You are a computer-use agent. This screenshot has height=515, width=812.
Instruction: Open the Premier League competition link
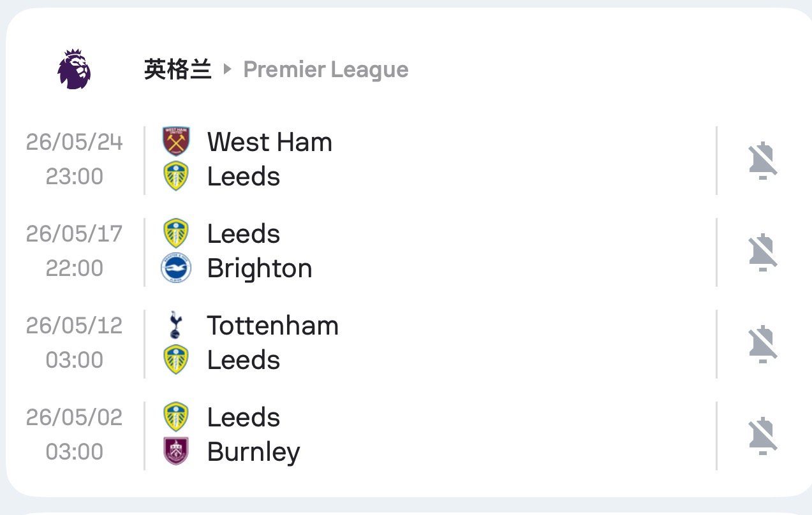pos(326,69)
